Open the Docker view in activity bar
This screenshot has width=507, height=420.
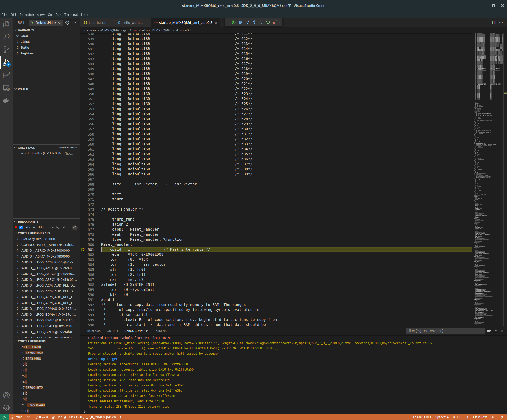(6, 100)
